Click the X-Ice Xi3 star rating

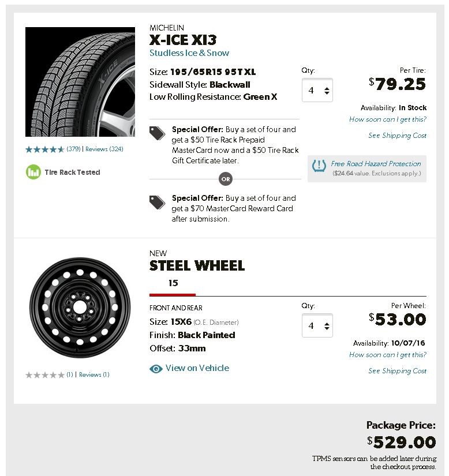[44, 149]
